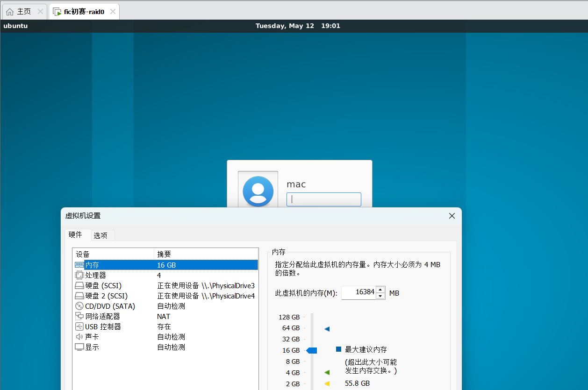This screenshot has height=390, width=588.
Task: Switch to the fic初赛-raid0 tab
Action: pos(84,12)
